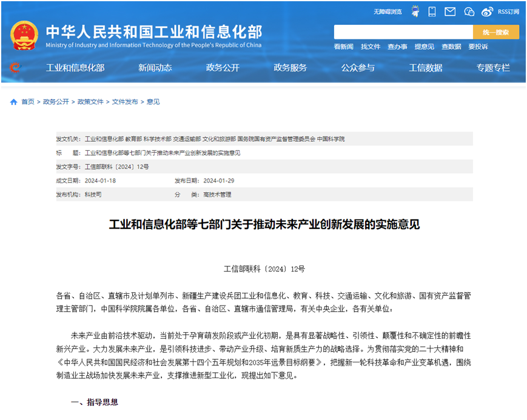Open 政务公开 navigation menu

(x=223, y=68)
